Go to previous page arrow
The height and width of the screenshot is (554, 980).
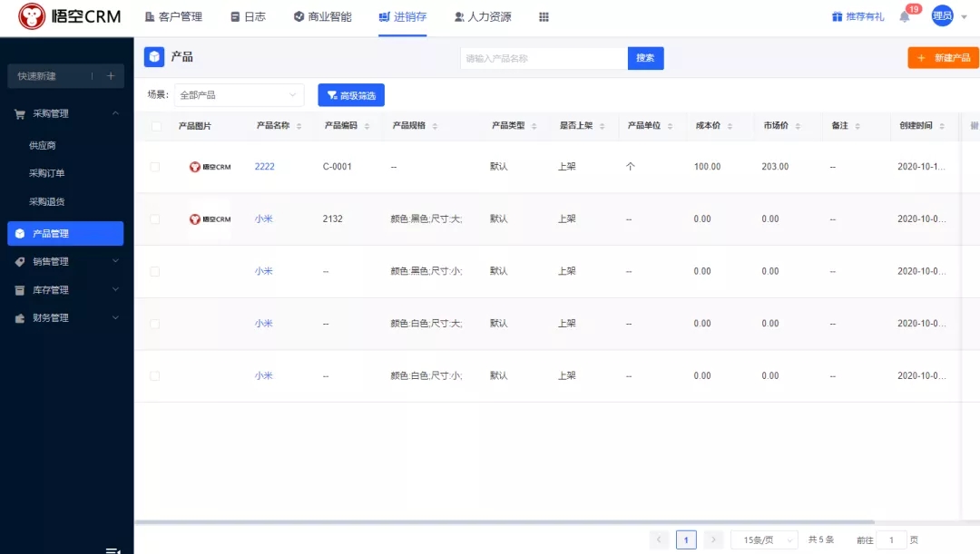659,539
